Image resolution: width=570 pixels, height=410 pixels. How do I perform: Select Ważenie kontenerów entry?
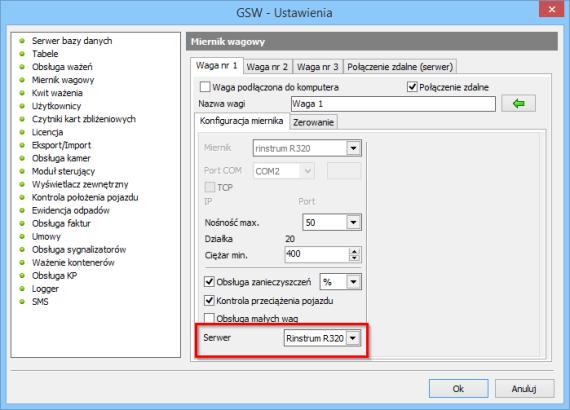pyautogui.click(x=73, y=263)
